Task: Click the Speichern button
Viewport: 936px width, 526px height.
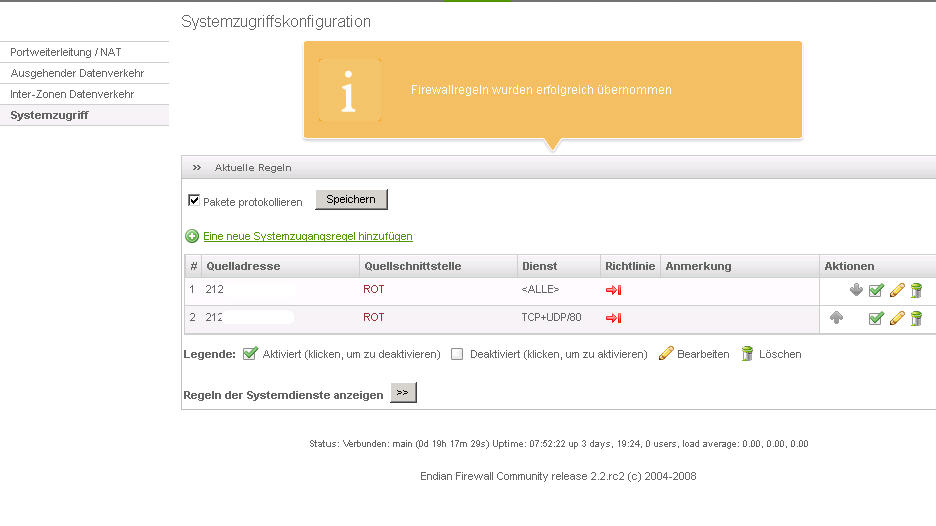Action: 351,200
